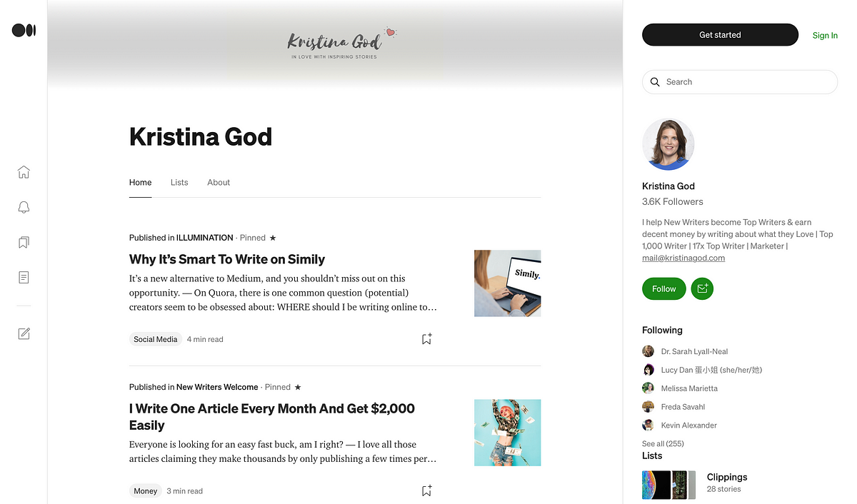This screenshot has width=857, height=504.
Task: Bookmark the $2,000 article with save icon
Action: [426, 490]
